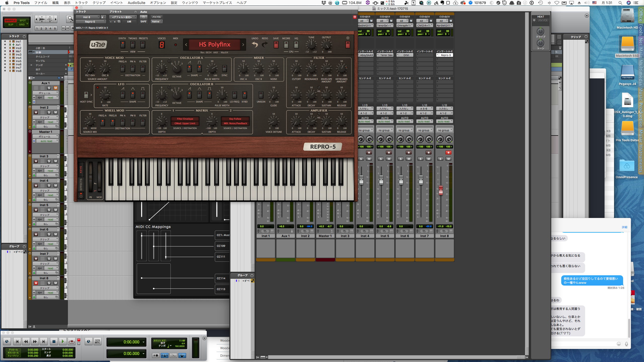Open the track list menu arrow
This screenshot has height=362, width=644.
[x=24, y=36]
